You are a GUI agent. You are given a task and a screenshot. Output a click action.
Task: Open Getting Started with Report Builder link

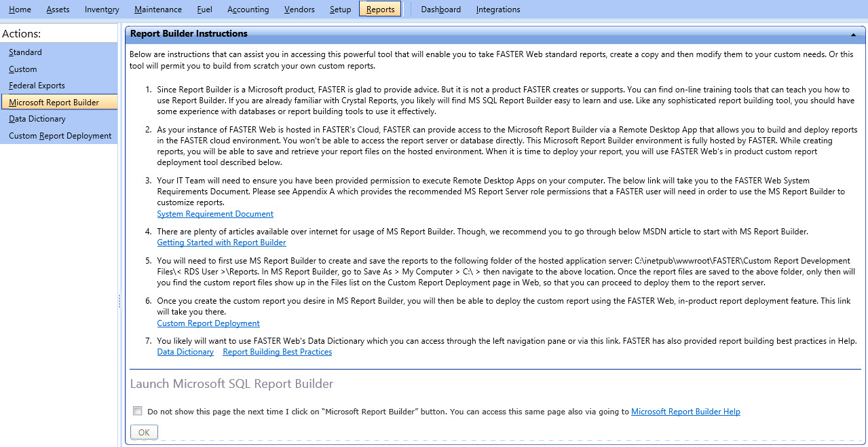pos(221,243)
